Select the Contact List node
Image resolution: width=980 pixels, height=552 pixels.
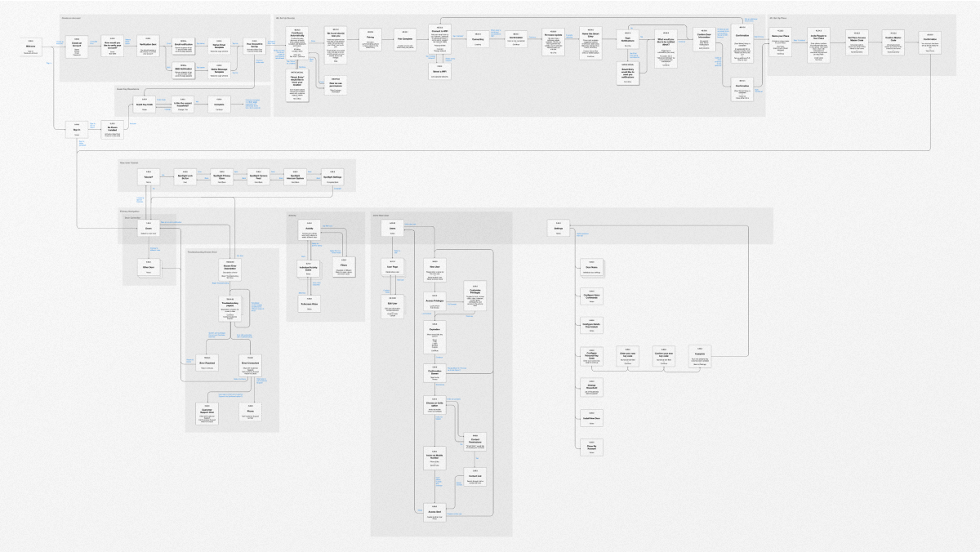click(x=475, y=479)
